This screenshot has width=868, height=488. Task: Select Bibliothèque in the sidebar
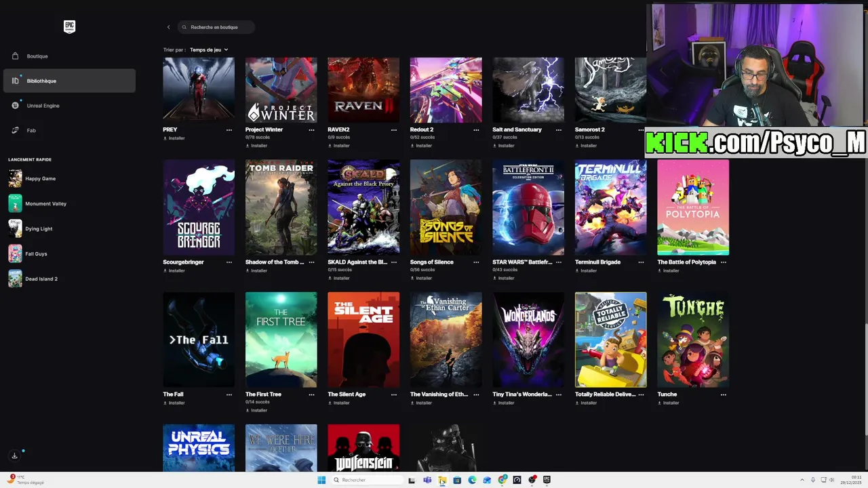69,81
